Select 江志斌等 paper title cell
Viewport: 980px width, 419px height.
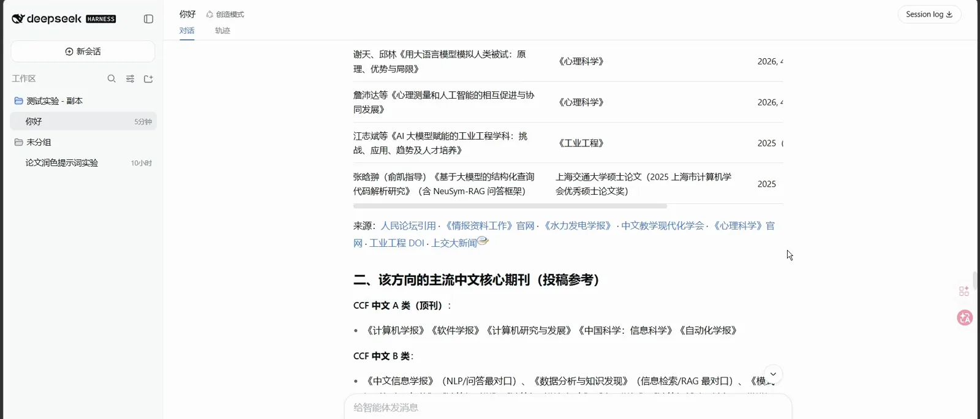pyautogui.click(x=440, y=143)
